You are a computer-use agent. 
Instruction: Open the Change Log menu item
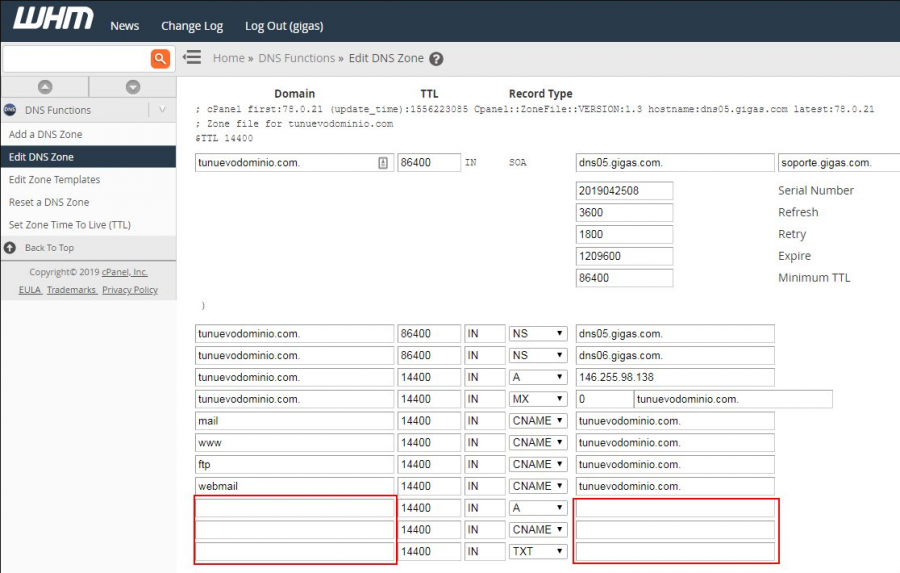pos(192,26)
